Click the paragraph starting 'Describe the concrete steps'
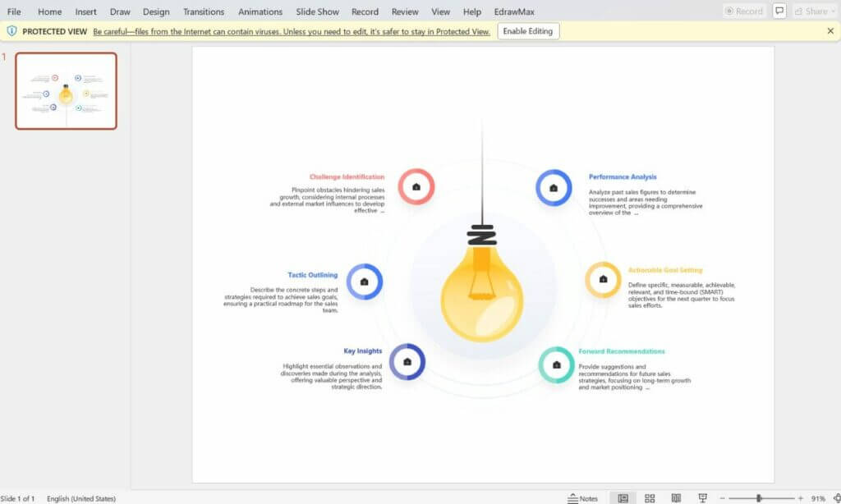Image resolution: width=841 pixels, height=504 pixels. (281, 300)
